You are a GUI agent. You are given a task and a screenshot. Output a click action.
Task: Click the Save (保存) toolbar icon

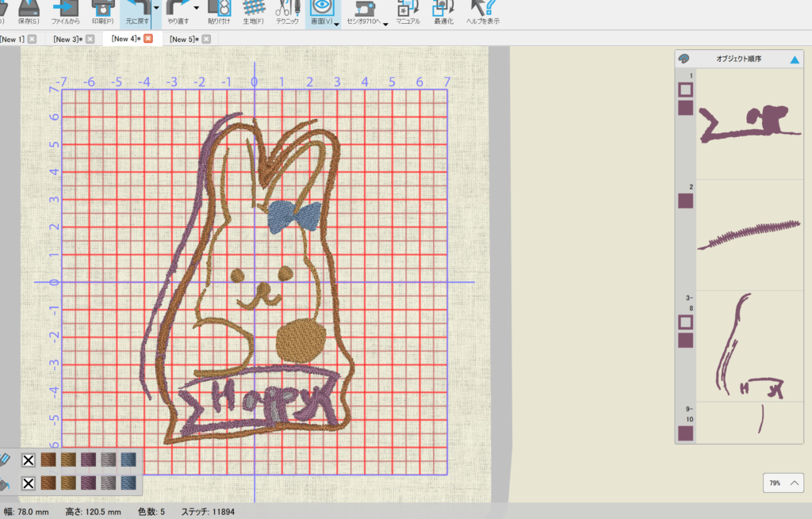pos(29,9)
